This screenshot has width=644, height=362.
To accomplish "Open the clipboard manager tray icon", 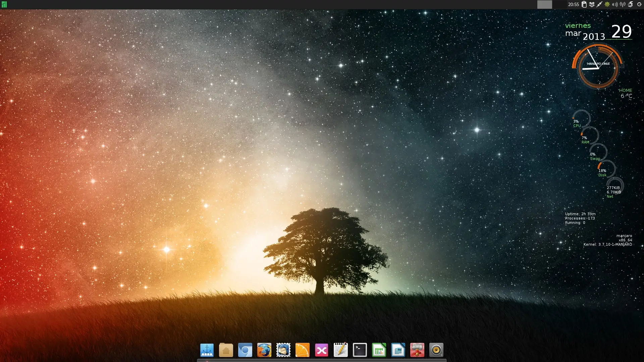I will [x=584, y=4].
